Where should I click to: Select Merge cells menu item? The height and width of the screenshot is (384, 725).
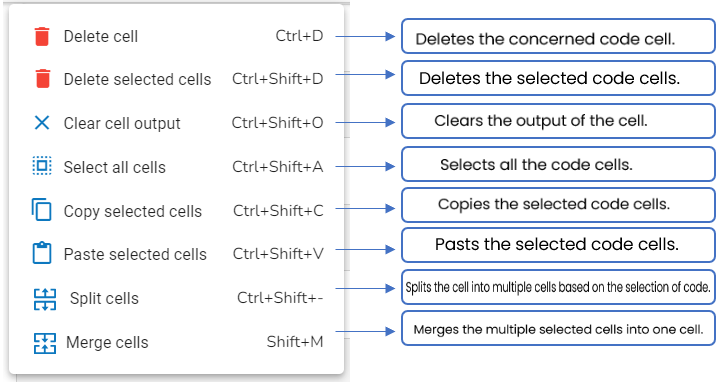178,342
